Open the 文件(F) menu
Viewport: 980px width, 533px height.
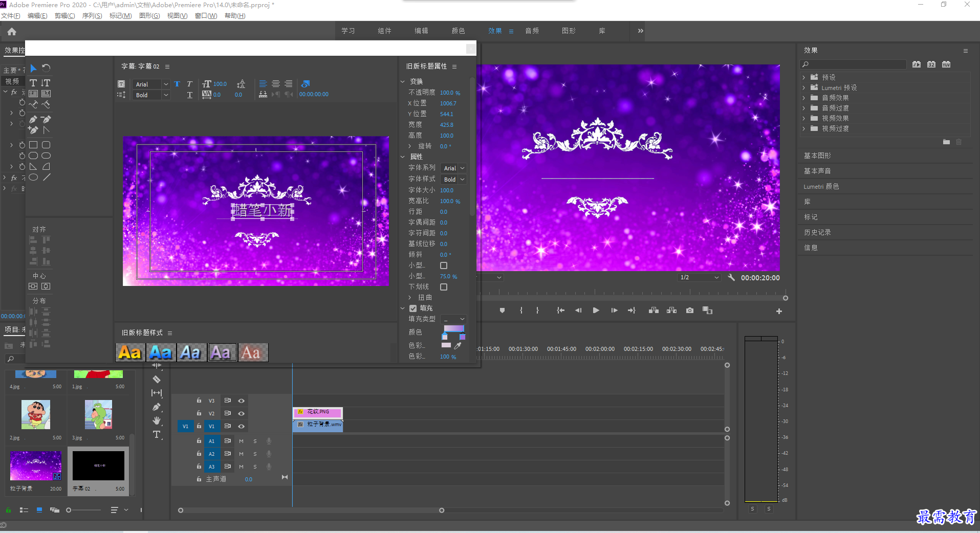(10, 16)
